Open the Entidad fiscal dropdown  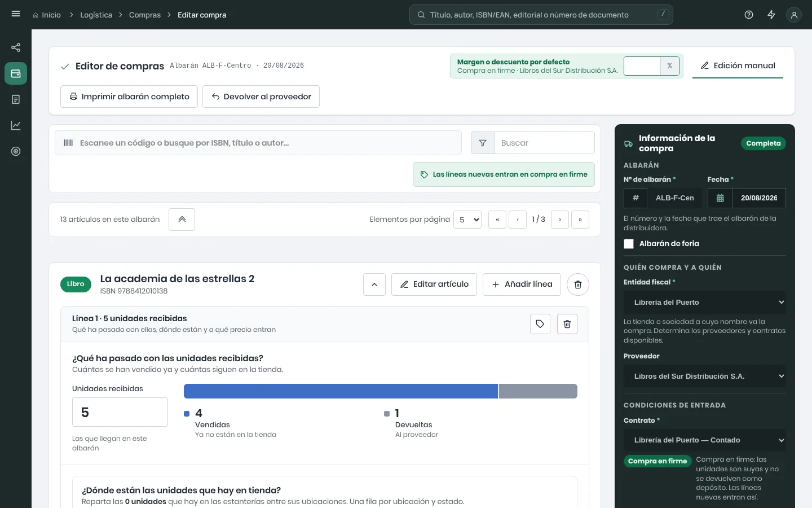pos(705,303)
